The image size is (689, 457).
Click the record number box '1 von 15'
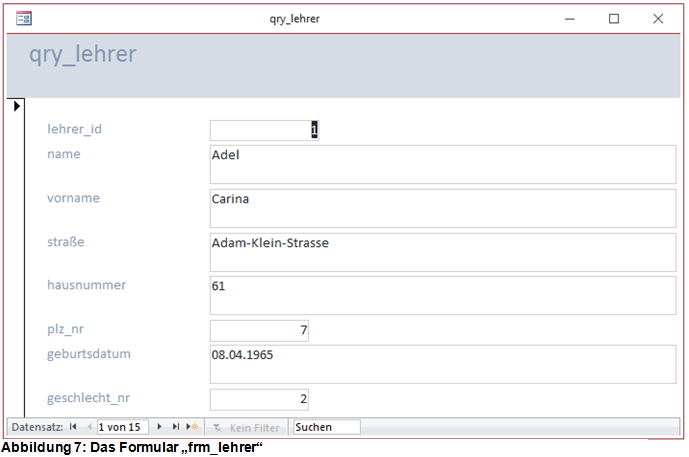(x=120, y=427)
